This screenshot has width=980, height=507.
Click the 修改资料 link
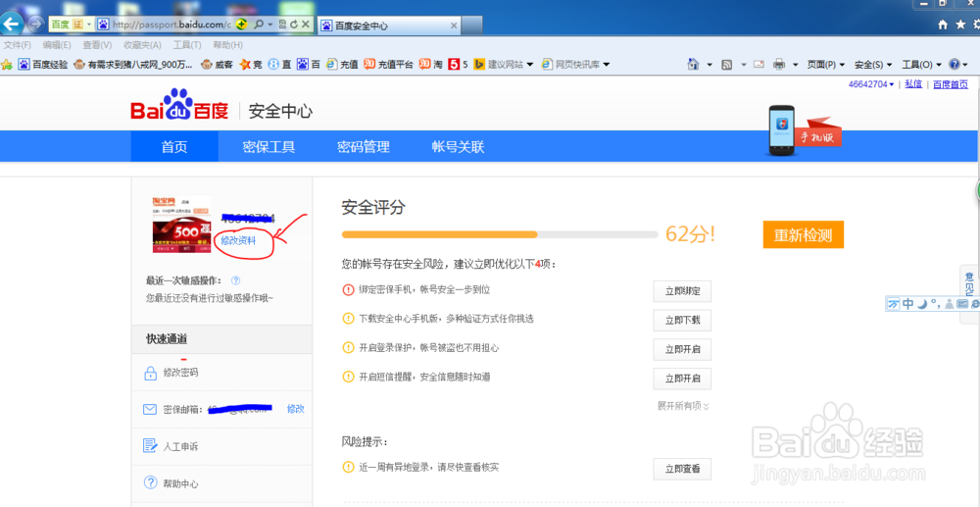238,240
